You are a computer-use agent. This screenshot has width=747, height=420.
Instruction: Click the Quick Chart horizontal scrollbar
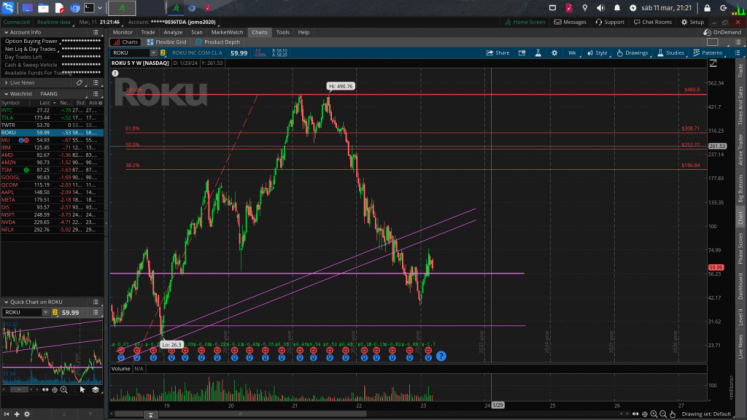click(19, 390)
